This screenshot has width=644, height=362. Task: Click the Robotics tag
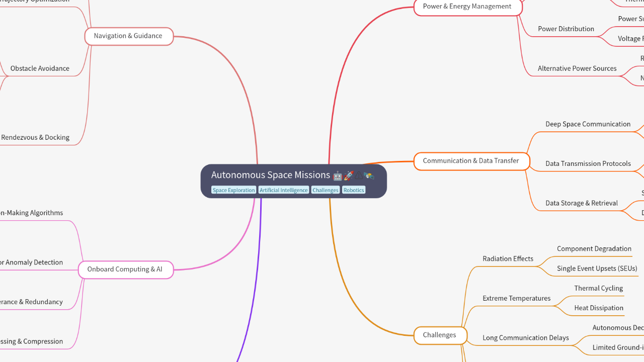(354, 190)
